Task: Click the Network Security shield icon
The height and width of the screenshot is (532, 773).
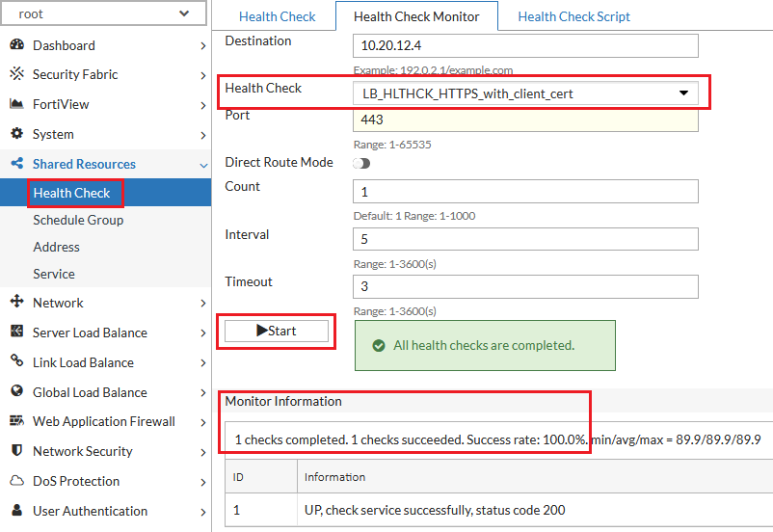Action: (x=16, y=451)
